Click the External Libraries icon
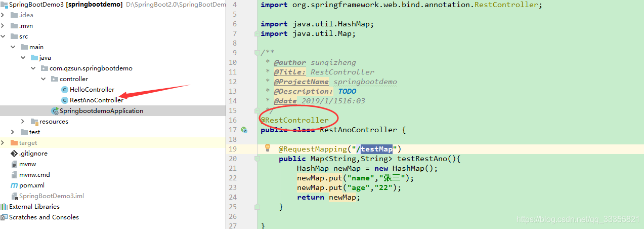 5,207
